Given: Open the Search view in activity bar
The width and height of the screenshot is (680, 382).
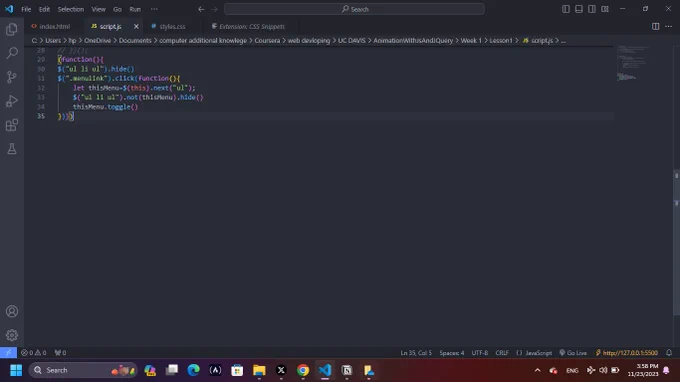Looking at the screenshot, I should pos(12,53).
